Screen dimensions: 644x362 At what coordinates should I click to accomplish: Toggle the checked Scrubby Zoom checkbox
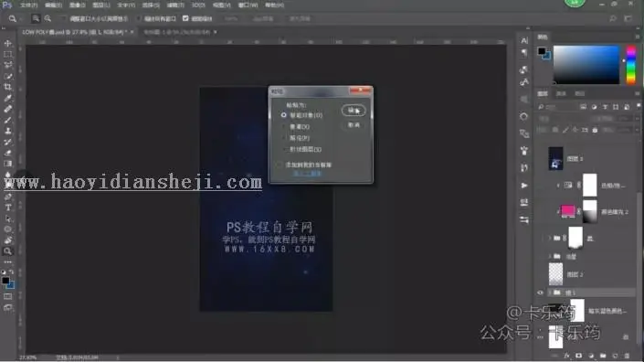tap(185, 18)
